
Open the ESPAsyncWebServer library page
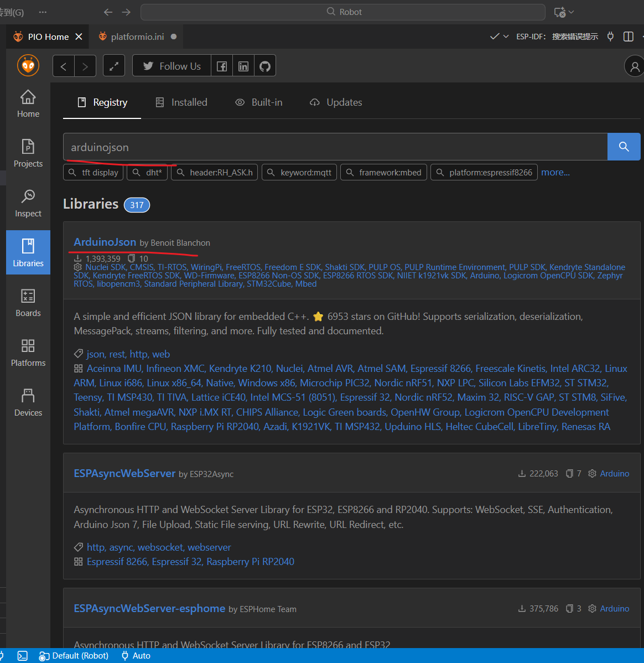[x=124, y=473]
